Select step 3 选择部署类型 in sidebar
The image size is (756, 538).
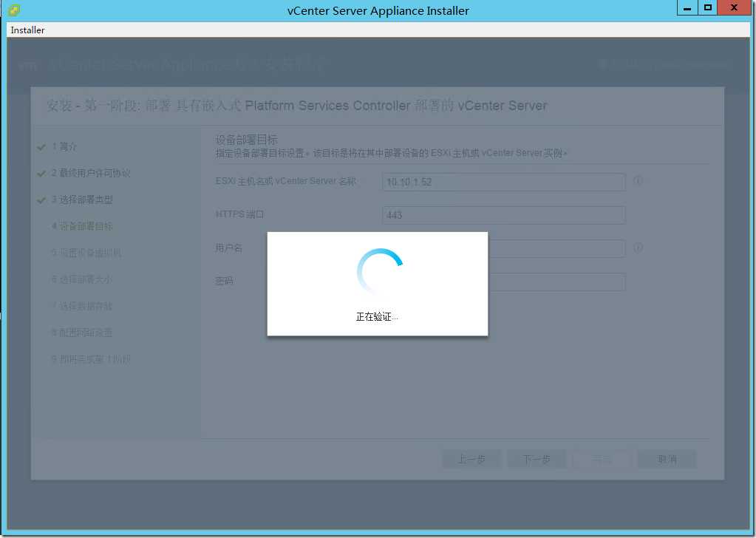point(82,200)
